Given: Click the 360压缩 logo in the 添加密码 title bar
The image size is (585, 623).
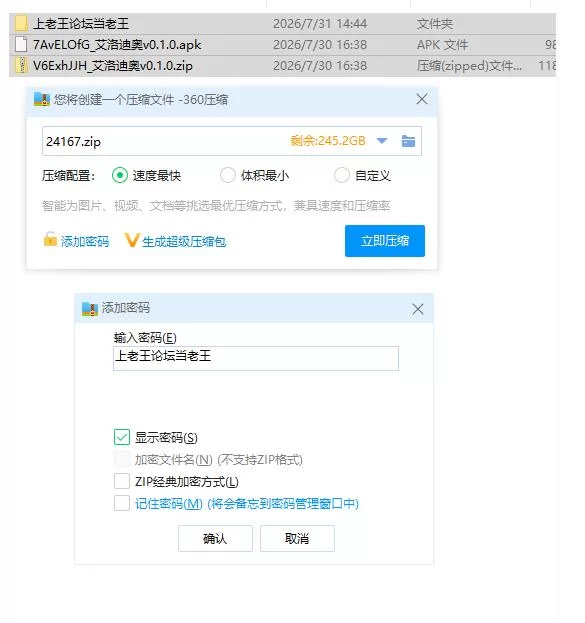Looking at the screenshot, I should click(89, 309).
